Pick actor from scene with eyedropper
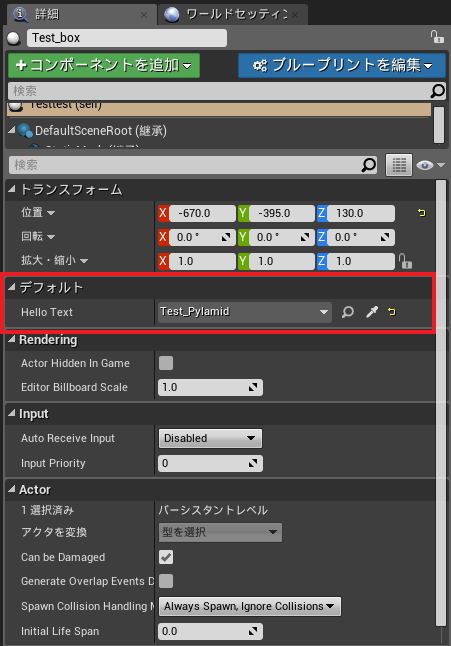This screenshot has height=646, width=451. coord(372,312)
